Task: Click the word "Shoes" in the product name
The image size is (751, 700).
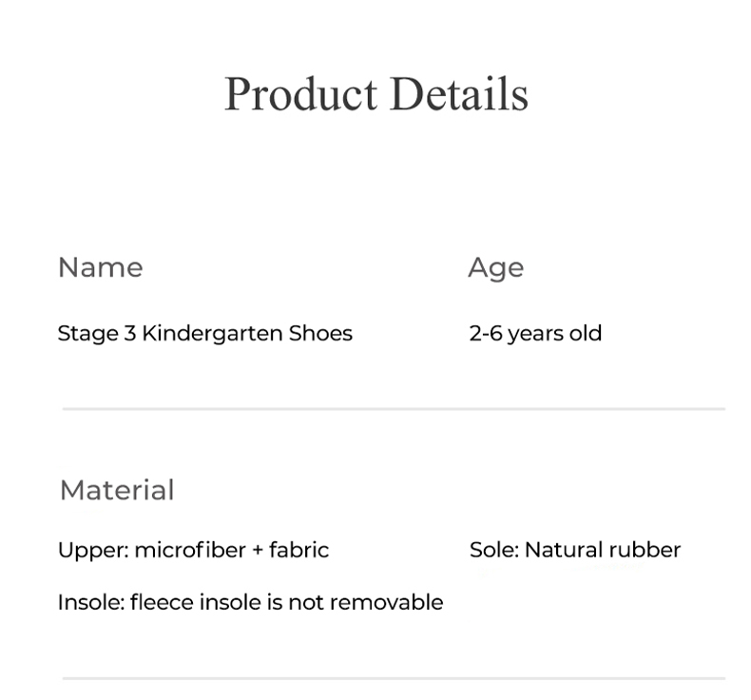Action: pyautogui.click(x=324, y=333)
